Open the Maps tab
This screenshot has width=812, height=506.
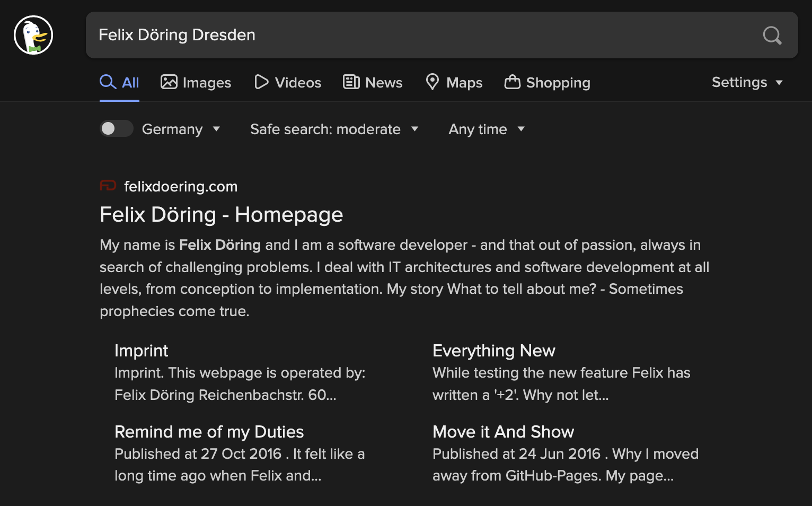point(454,82)
